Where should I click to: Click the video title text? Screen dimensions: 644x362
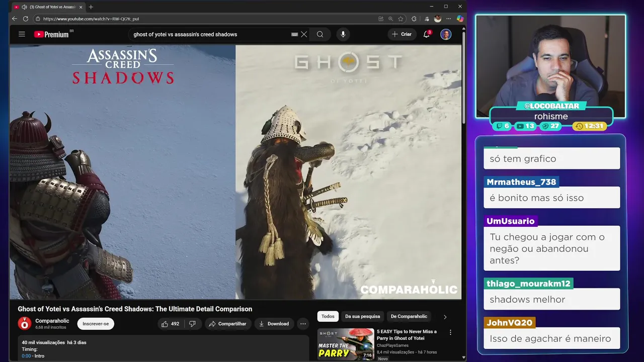click(135, 309)
